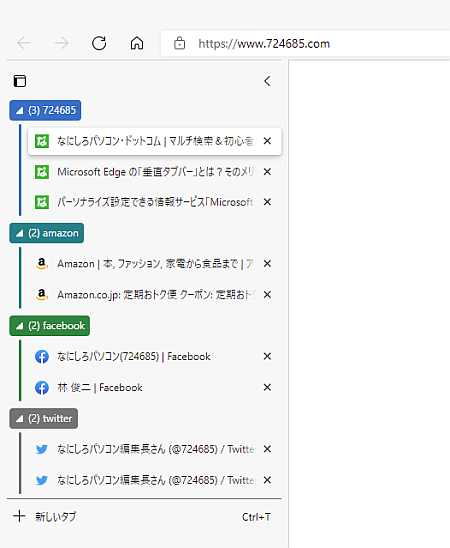Click Twitter bird icon of first Twitter tab
This screenshot has width=450, height=548.
click(42, 449)
